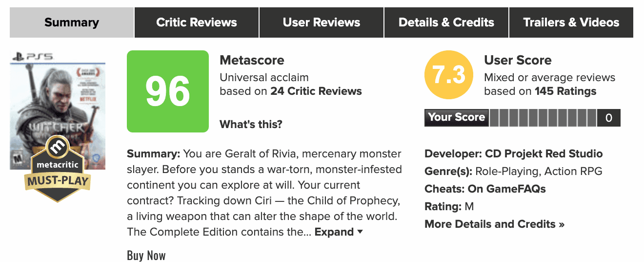Open the 24 Critic Reviews link

tap(316, 91)
